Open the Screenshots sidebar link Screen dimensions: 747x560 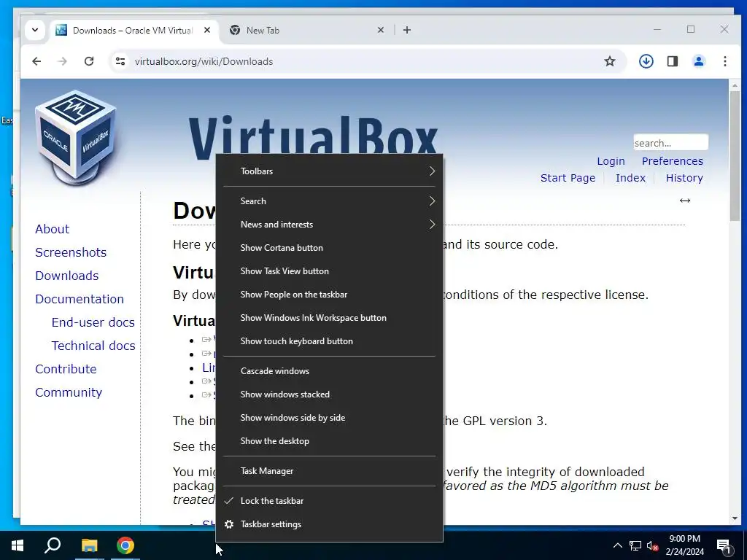pos(71,252)
